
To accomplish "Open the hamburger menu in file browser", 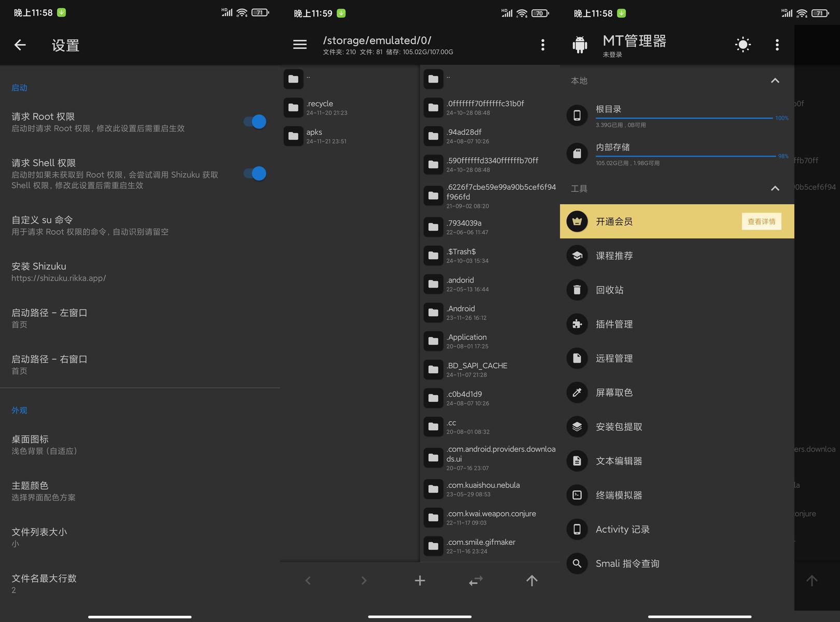I will coord(300,45).
